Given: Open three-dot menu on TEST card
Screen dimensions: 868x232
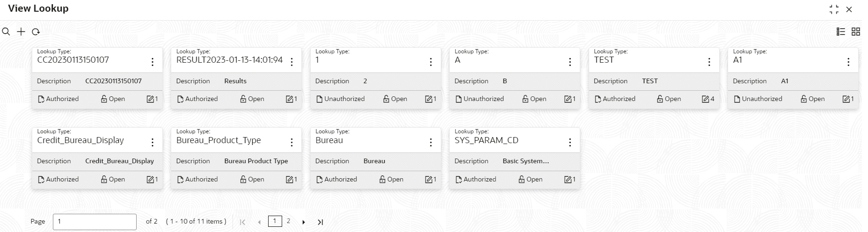Looking at the screenshot, I should [709, 62].
